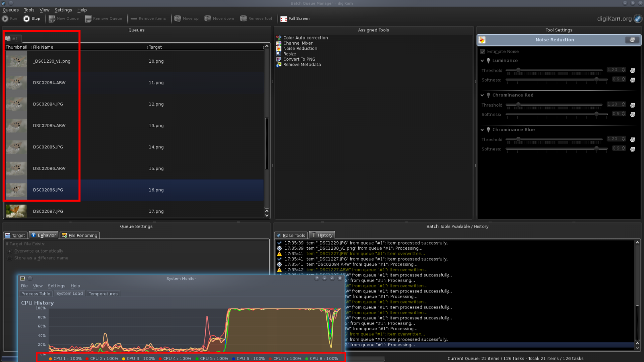The image size is (644, 362).
Task: Click the Full Screen button
Action: coord(296,19)
